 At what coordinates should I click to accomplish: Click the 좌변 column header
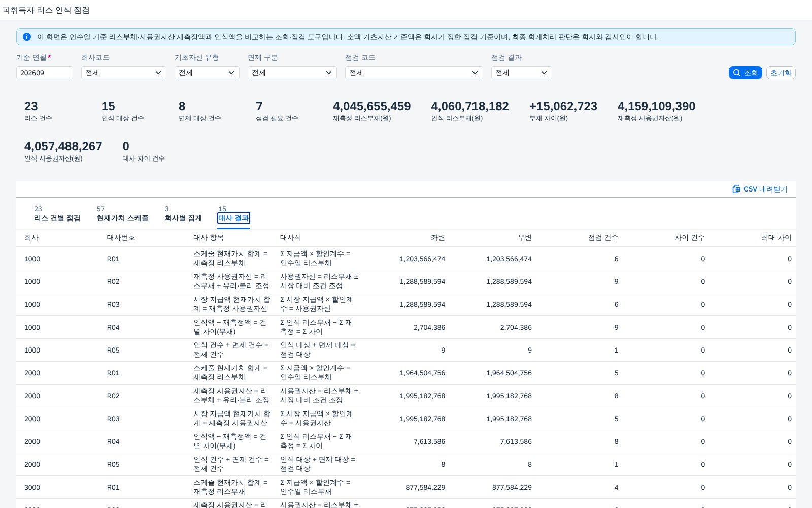coord(438,238)
